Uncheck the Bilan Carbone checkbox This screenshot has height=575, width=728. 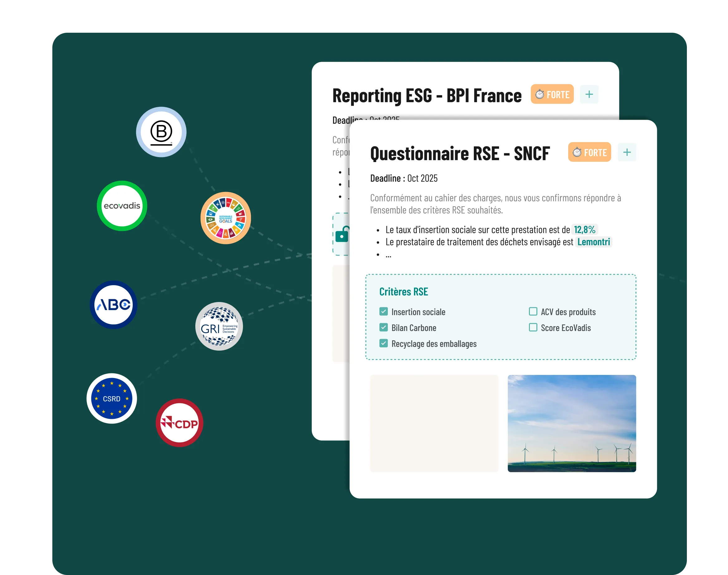pyautogui.click(x=383, y=327)
